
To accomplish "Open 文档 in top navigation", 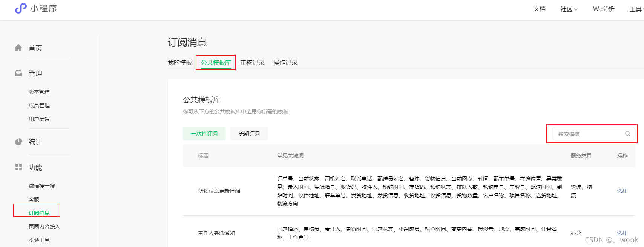I will (x=540, y=9).
